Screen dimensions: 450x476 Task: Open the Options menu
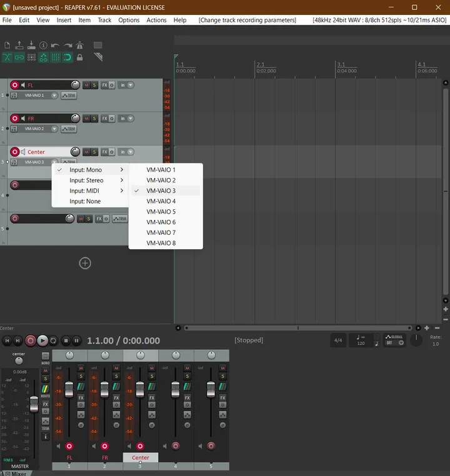coord(129,20)
